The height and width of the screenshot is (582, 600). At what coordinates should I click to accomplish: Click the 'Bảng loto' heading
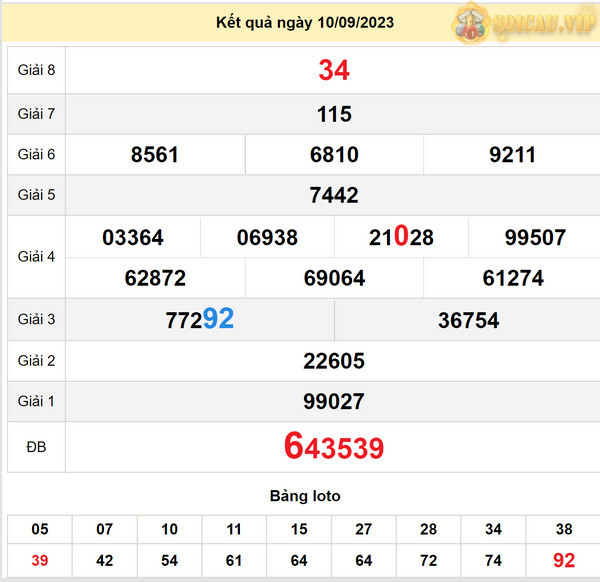pos(305,496)
